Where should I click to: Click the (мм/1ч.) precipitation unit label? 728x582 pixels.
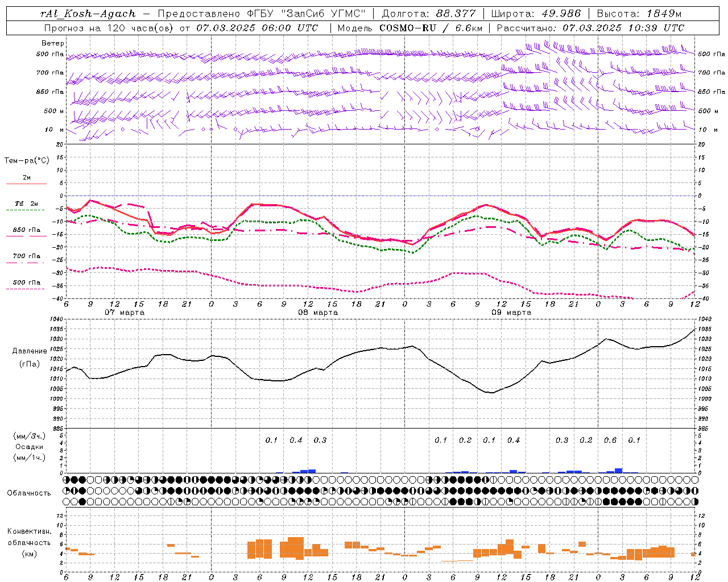[30, 458]
